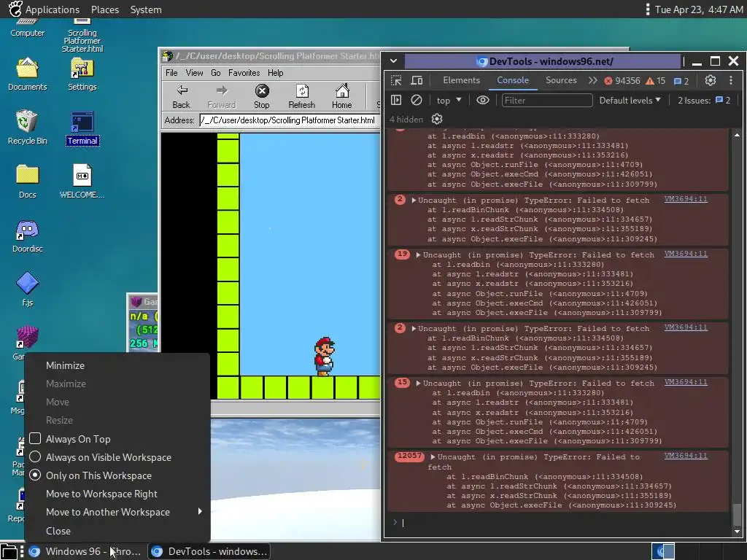Click the Windows 96 taskbar button
This screenshot has height=560, width=747.
click(x=86, y=551)
